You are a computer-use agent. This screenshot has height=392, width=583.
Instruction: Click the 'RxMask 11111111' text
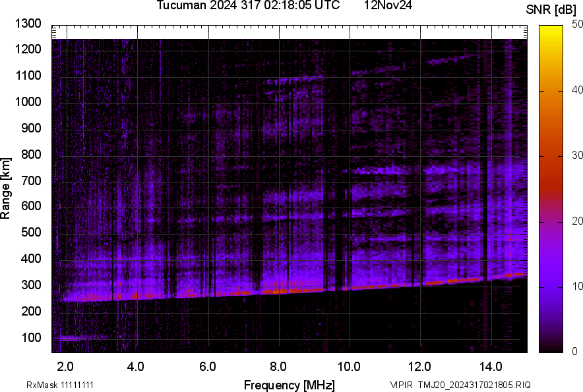tap(59, 385)
